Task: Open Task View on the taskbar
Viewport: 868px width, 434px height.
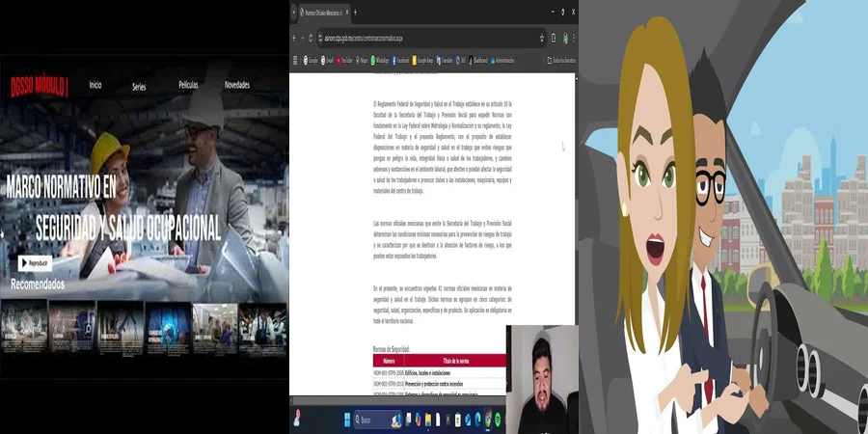Action: [x=408, y=420]
